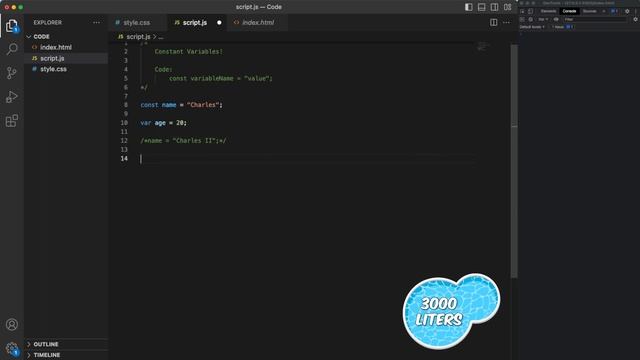Open the Explorer view in activity bar
Viewport: 640px width, 360px height.
point(12,26)
